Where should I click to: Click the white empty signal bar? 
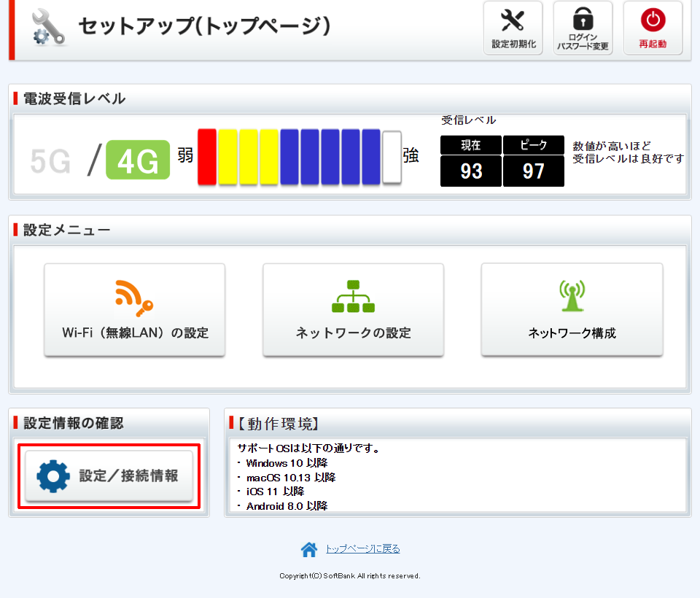pos(392,158)
